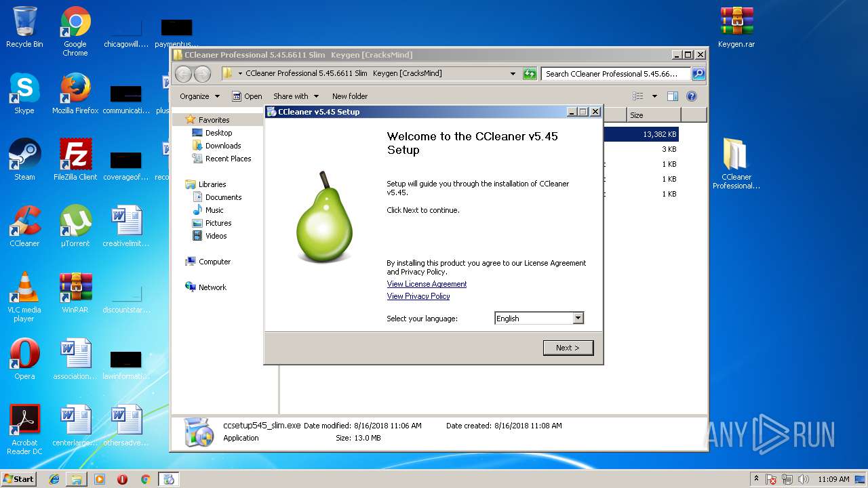Open the Recycle Bin desktop icon
The height and width of the screenshot is (488, 868).
coord(24,27)
